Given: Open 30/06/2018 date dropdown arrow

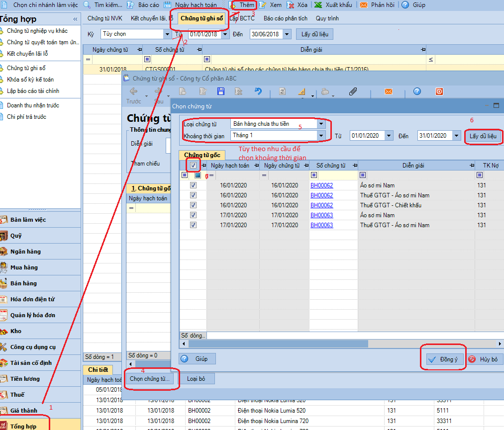Looking at the screenshot, I should tap(287, 34).
